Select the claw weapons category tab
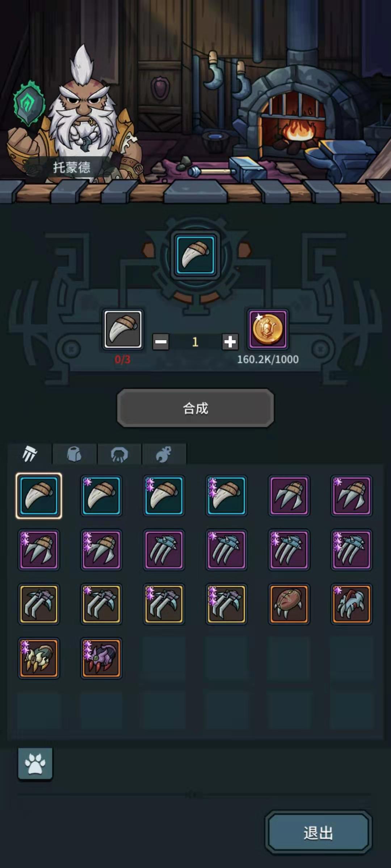 30,454
